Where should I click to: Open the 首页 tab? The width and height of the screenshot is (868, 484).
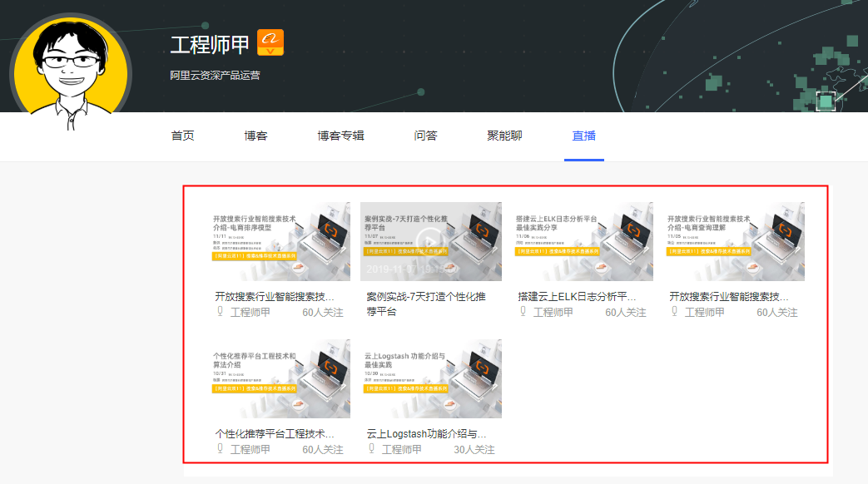pos(183,136)
